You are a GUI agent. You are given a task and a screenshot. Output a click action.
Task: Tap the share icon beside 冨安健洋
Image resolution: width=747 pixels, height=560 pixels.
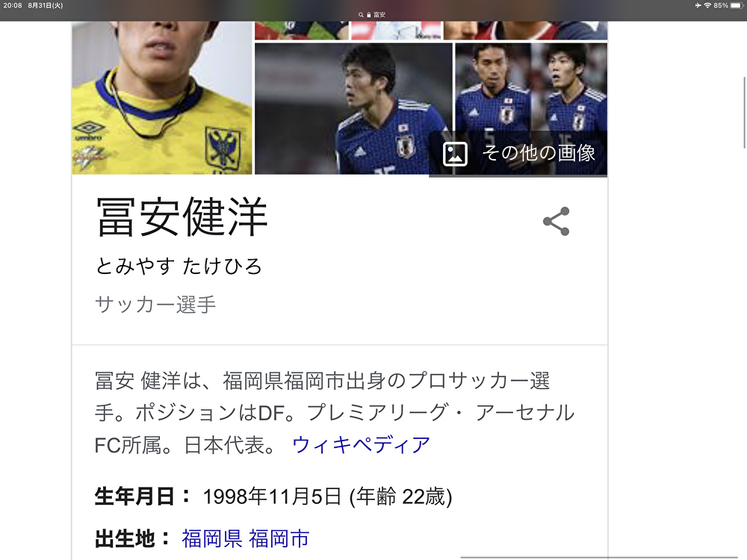[556, 221]
